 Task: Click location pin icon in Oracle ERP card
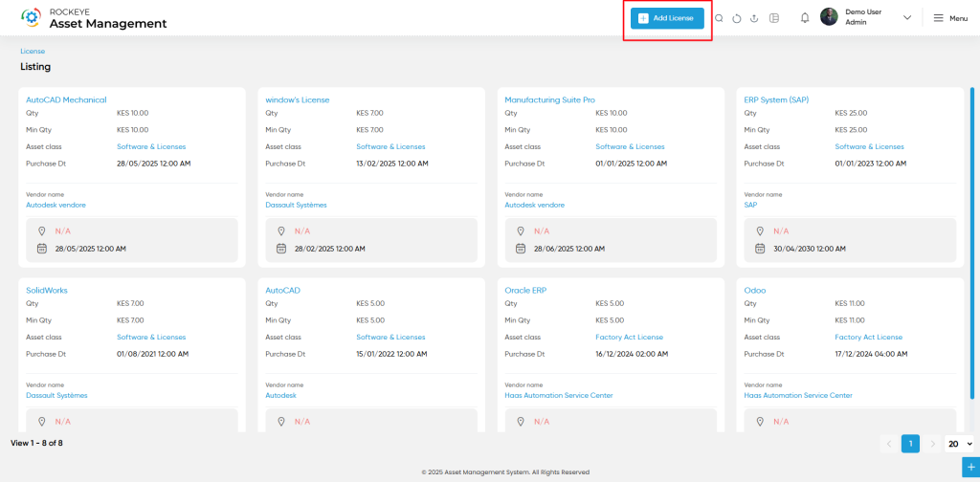pos(521,422)
